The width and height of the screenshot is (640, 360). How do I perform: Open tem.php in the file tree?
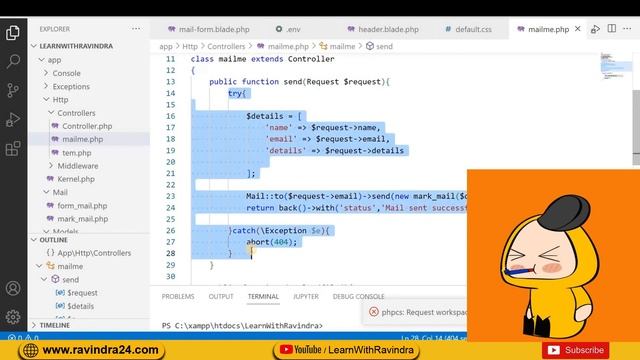pyautogui.click(x=76, y=153)
